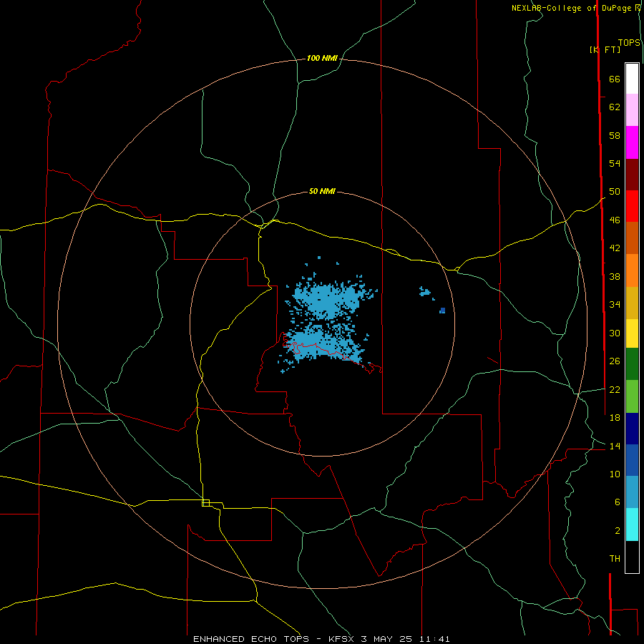Click the NEXLAB-College of DuPage credit text
644x644 pixels.
coord(571,8)
